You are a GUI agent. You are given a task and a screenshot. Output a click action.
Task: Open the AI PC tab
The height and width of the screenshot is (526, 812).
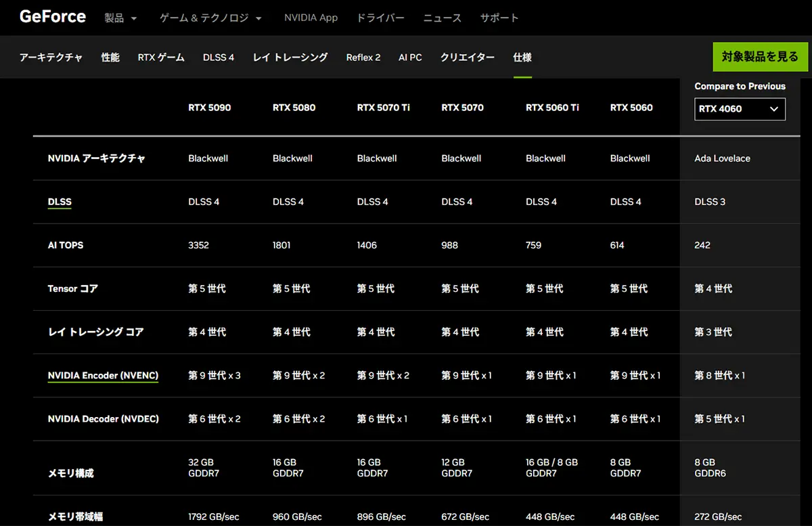410,58
